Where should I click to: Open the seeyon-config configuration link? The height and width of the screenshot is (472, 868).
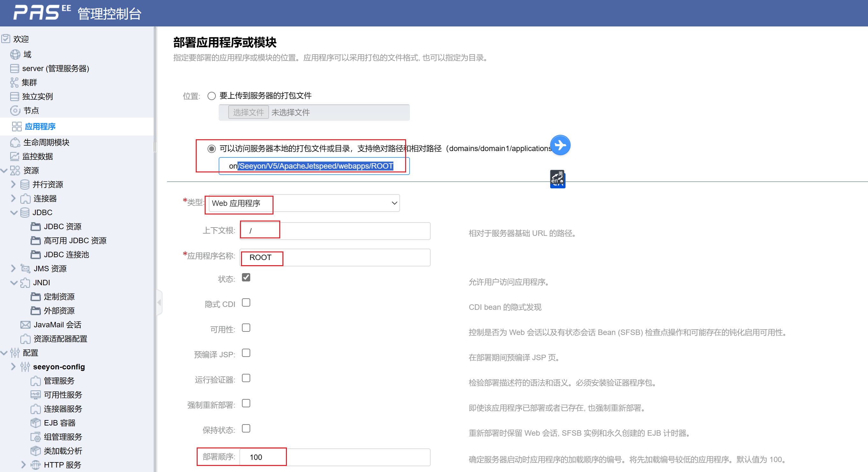pos(59,367)
